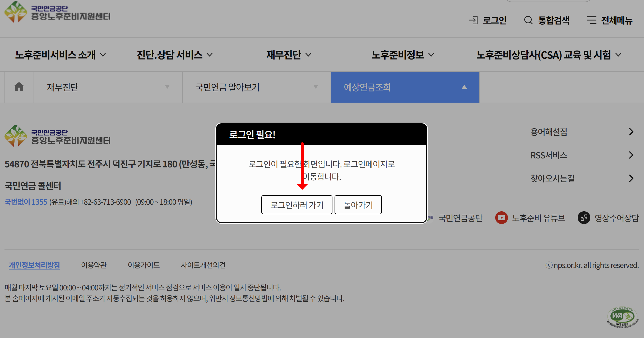Viewport: 644px width, 338px height.
Task: Open the 개인정보처리방침 link
Action: click(34, 265)
